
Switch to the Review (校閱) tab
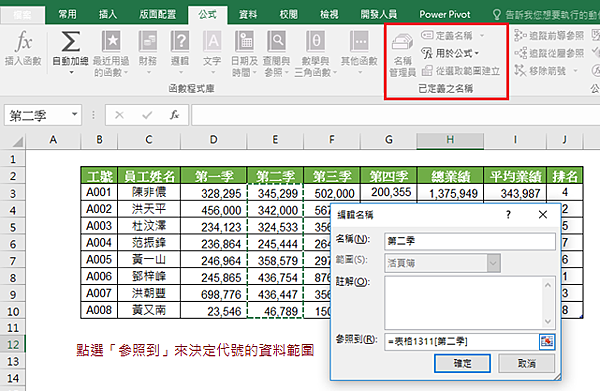[289, 15]
